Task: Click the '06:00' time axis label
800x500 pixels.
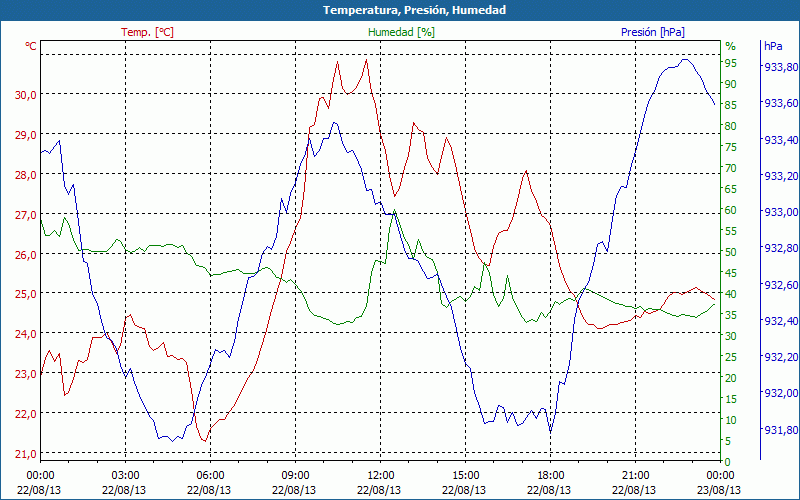Action: coord(210,476)
